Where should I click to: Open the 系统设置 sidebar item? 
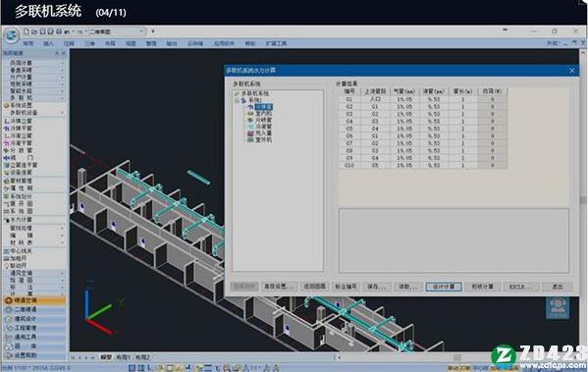click(x=18, y=105)
